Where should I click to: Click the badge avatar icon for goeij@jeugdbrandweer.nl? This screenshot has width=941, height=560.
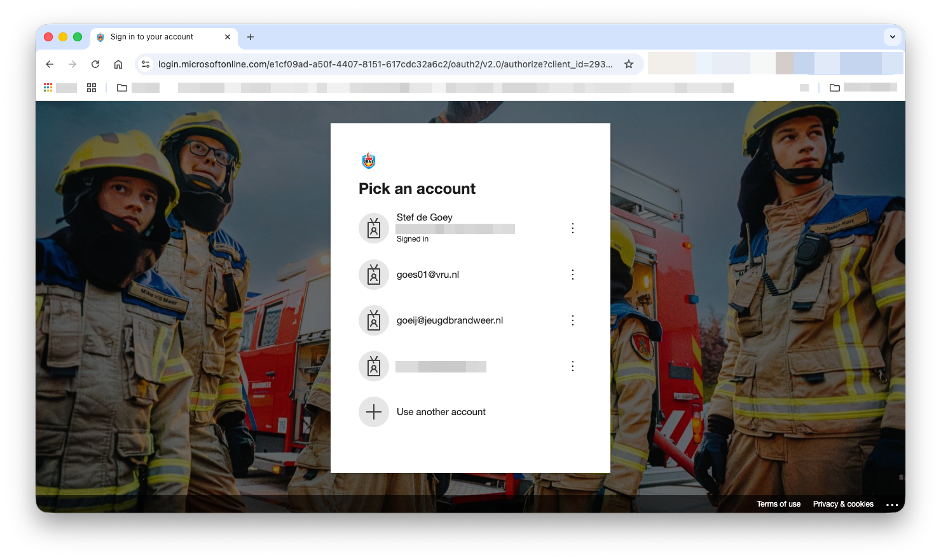tap(374, 320)
